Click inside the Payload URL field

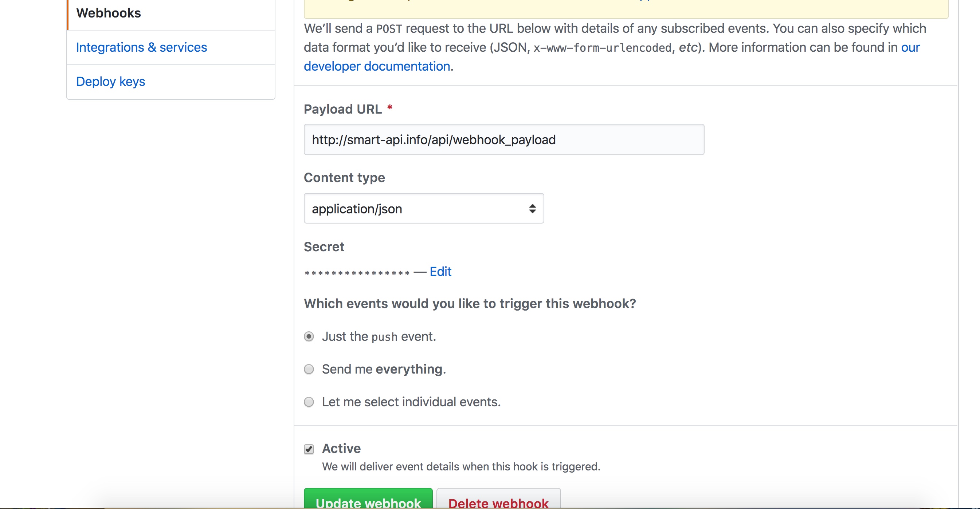point(504,139)
